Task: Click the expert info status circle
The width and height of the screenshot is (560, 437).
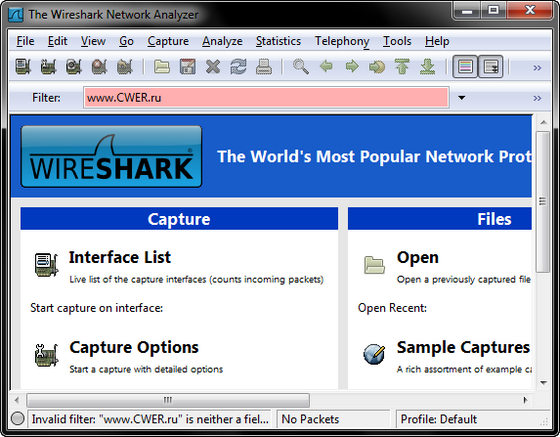Action: pos(18,418)
